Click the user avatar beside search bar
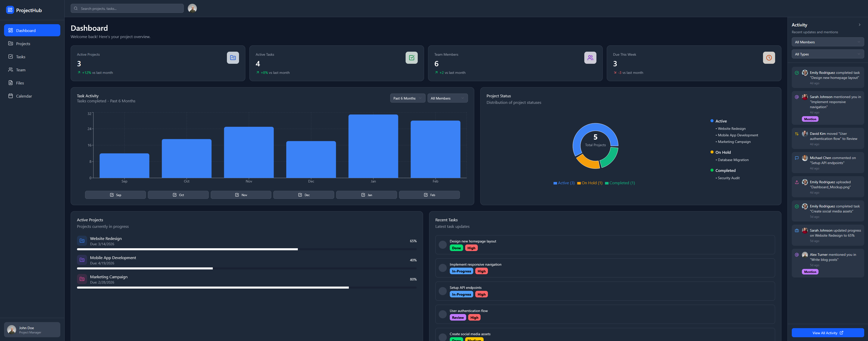The height and width of the screenshot is (341, 868). pyautogui.click(x=192, y=8)
